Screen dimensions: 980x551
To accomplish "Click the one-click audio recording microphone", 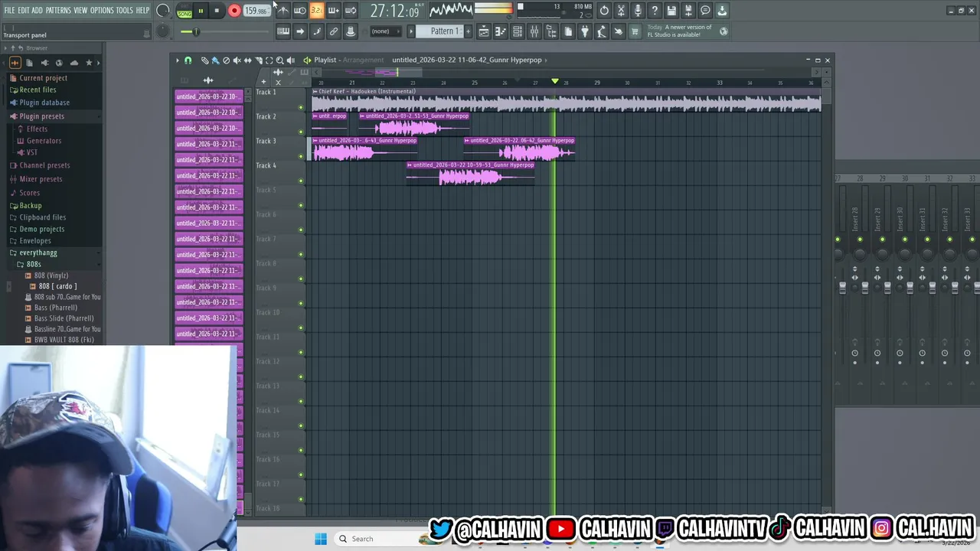I will (x=638, y=11).
